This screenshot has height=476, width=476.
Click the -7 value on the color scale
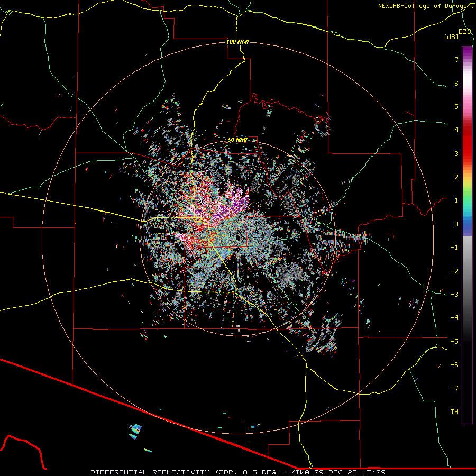click(x=454, y=388)
